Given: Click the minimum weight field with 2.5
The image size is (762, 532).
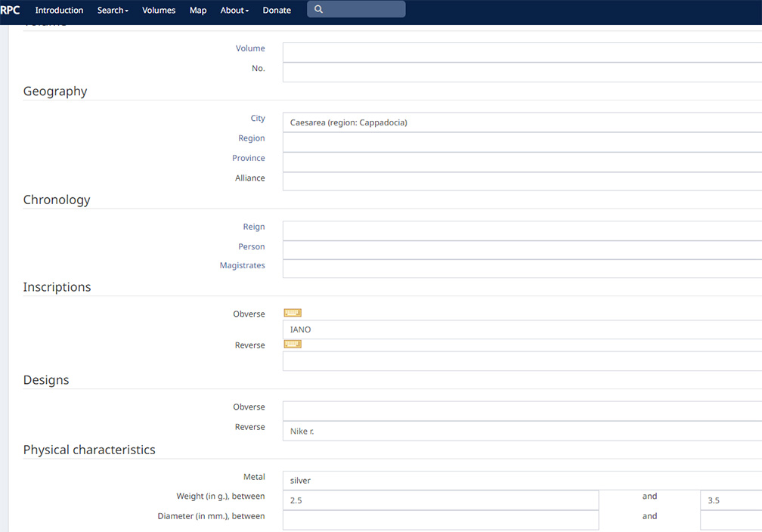Looking at the screenshot, I should [x=441, y=500].
